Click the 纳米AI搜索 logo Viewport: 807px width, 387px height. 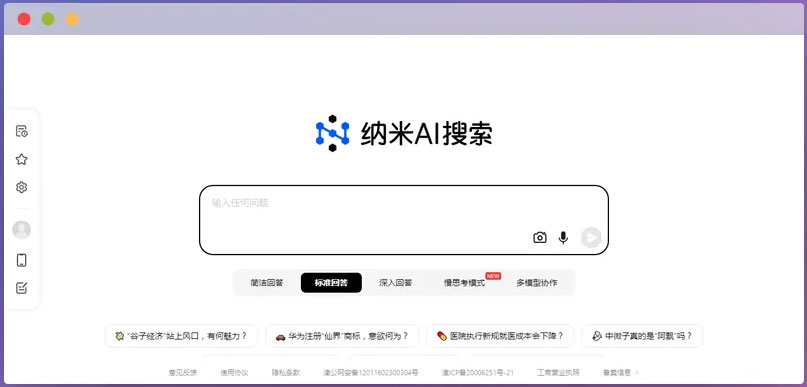click(404, 133)
